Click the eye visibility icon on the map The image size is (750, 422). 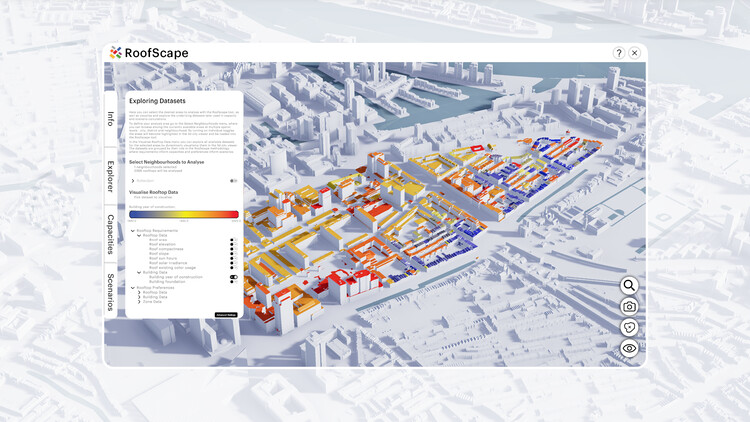pos(630,348)
